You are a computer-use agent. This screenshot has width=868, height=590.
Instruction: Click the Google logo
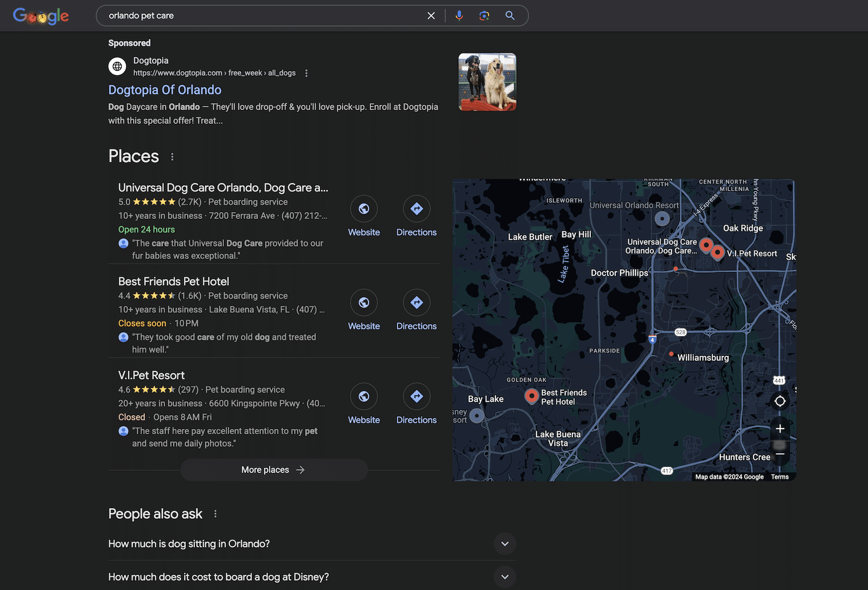pyautogui.click(x=41, y=16)
